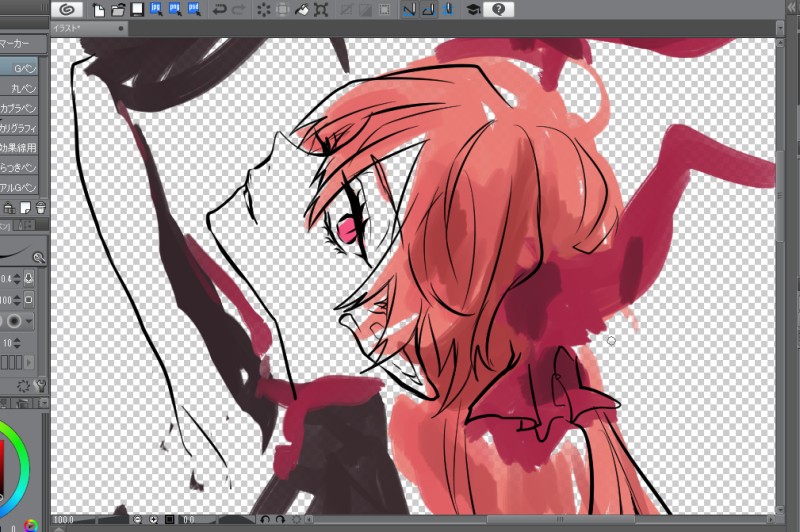Show selection border icon

coord(385,10)
